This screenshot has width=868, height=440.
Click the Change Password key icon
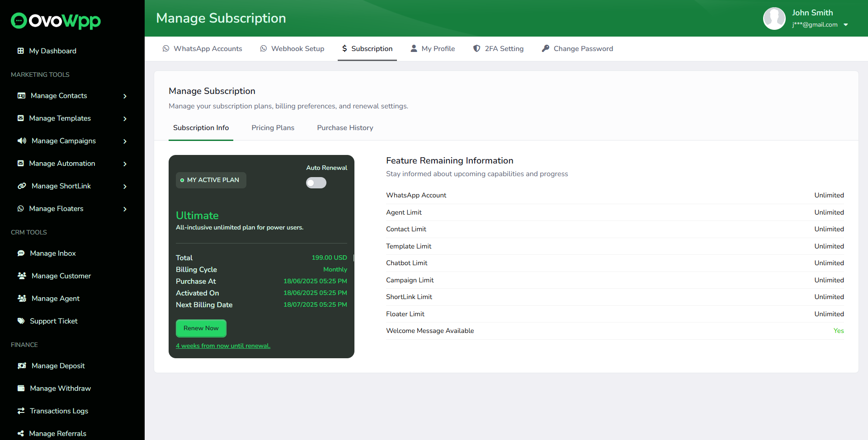click(546, 48)
